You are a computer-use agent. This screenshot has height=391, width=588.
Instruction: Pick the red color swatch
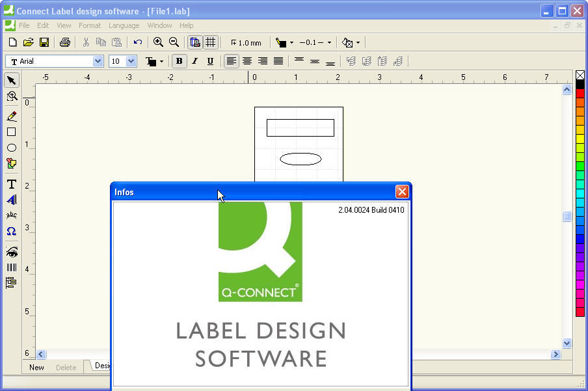point(580,94)
